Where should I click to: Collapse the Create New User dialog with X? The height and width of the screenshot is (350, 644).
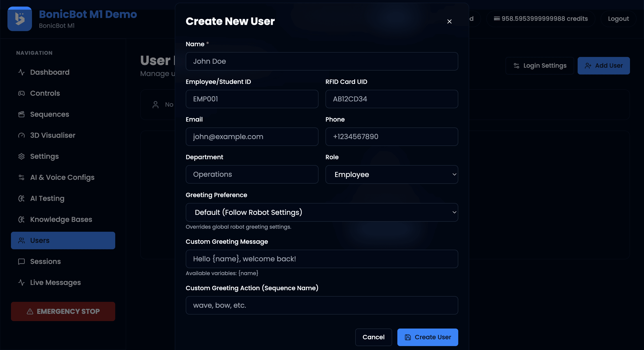click(449, 21)
